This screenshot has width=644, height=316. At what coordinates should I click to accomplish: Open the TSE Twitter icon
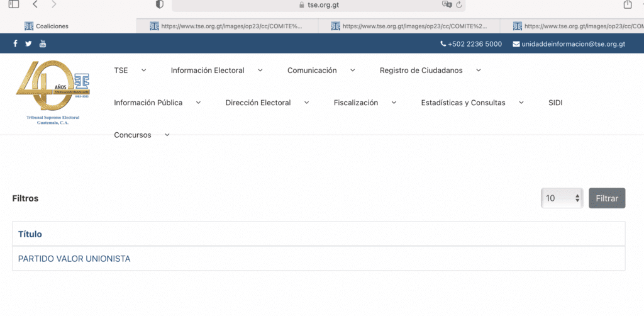[28, 43]
